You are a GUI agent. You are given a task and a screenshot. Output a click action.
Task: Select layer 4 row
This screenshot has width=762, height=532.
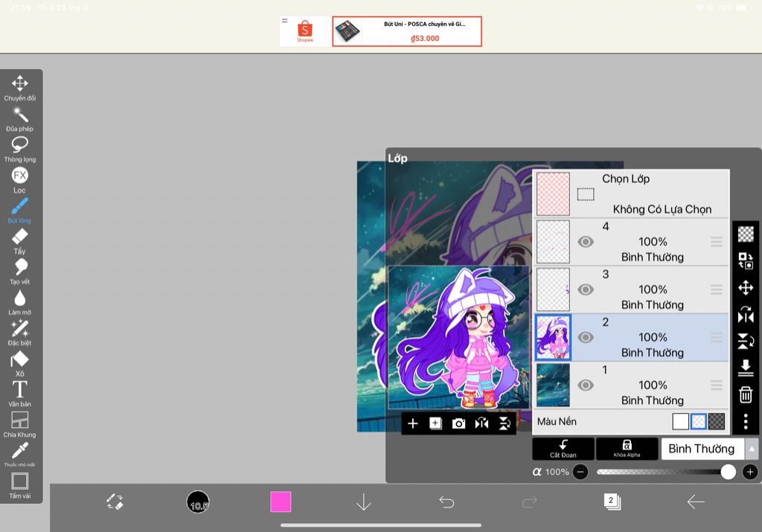pos(632,242)
